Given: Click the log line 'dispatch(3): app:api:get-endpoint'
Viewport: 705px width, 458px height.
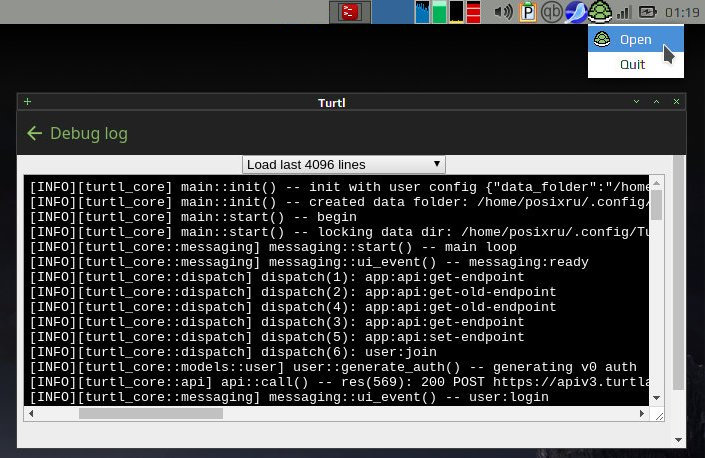Looking at the screenshot, I should (x=277, y=322).
